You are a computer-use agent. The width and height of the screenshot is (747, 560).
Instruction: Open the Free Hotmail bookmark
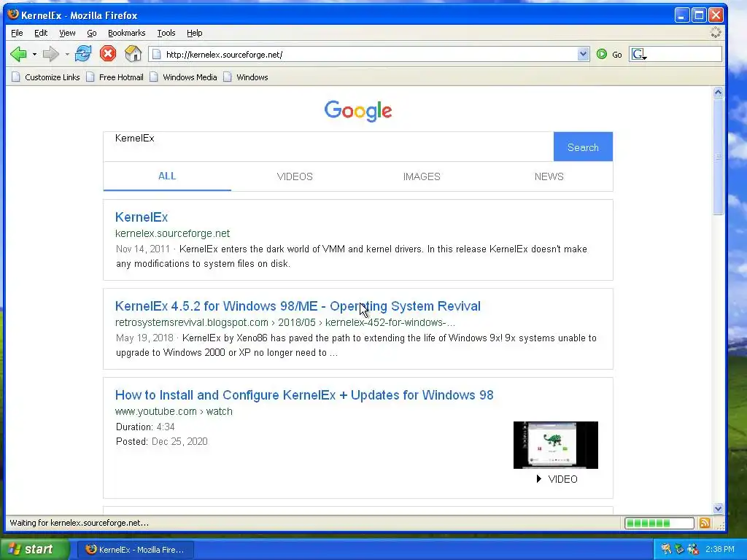(x=115, y=77)
